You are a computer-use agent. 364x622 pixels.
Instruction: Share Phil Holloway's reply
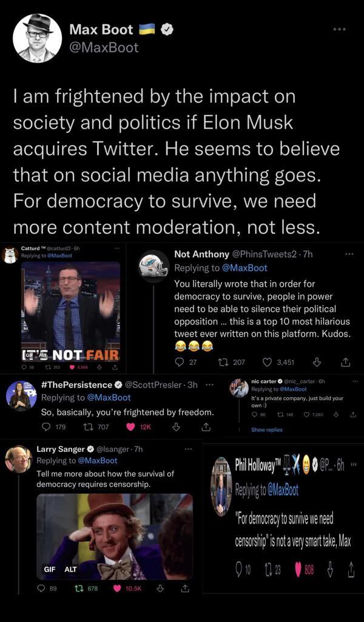351,570
